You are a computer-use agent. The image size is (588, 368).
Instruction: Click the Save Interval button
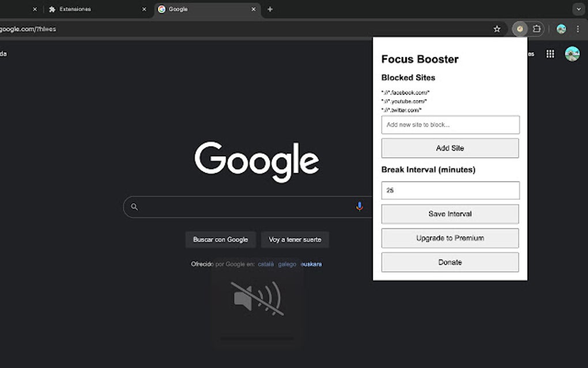[450, 214]
